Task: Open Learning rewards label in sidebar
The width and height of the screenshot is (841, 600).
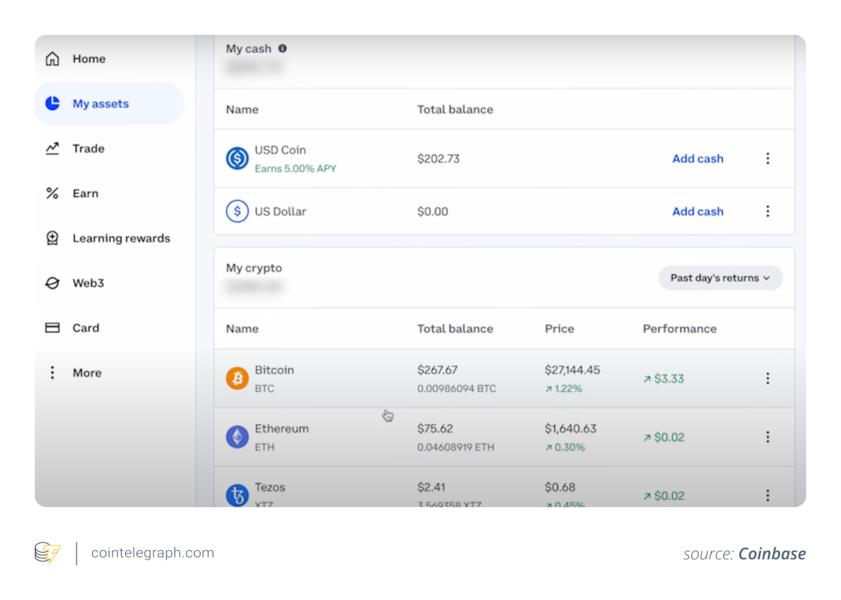Action: (121, 238)
